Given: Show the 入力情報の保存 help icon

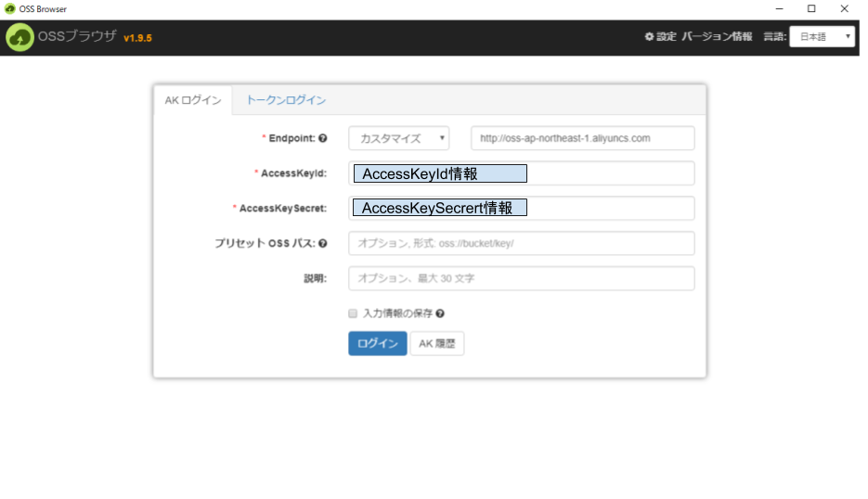Looking at the screenshot, I should pyautogui.click(x=440, y=313).
